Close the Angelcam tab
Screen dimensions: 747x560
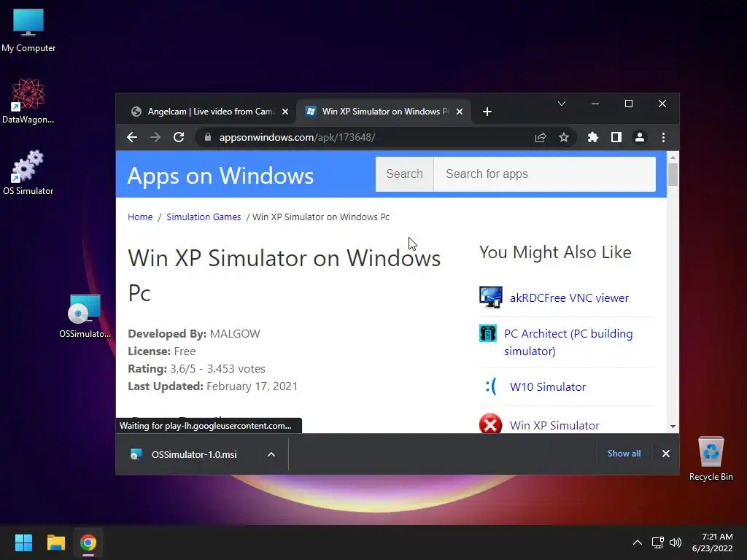tap(285, 112)
